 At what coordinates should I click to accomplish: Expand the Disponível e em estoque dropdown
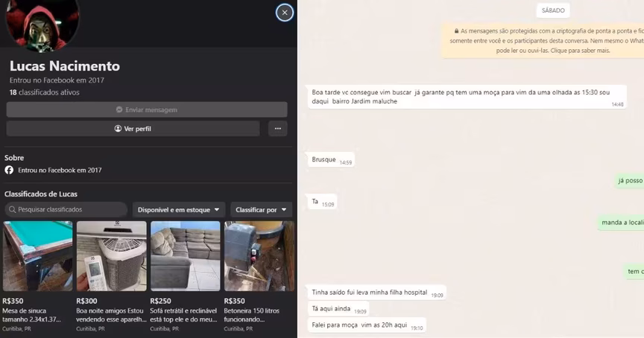click(179, 210)
